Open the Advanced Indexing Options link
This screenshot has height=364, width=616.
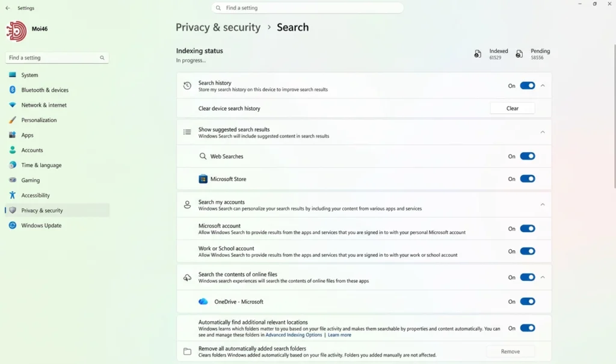tap(294, 335)
